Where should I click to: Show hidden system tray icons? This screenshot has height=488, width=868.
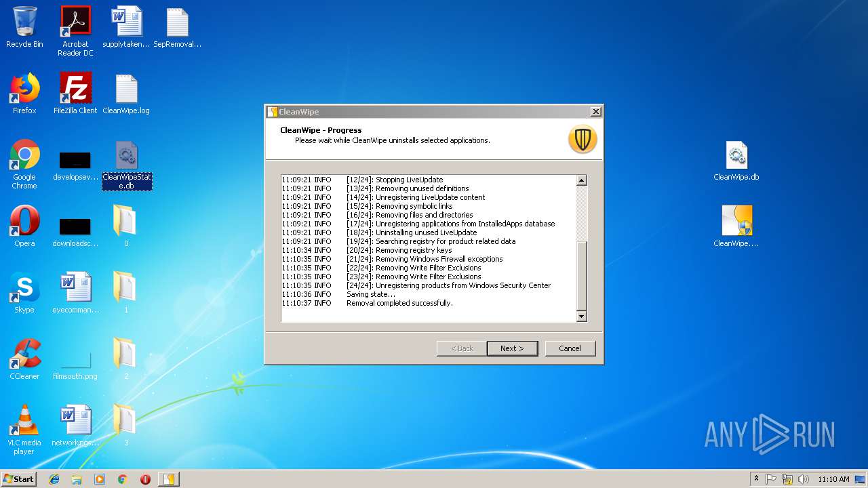756,479
